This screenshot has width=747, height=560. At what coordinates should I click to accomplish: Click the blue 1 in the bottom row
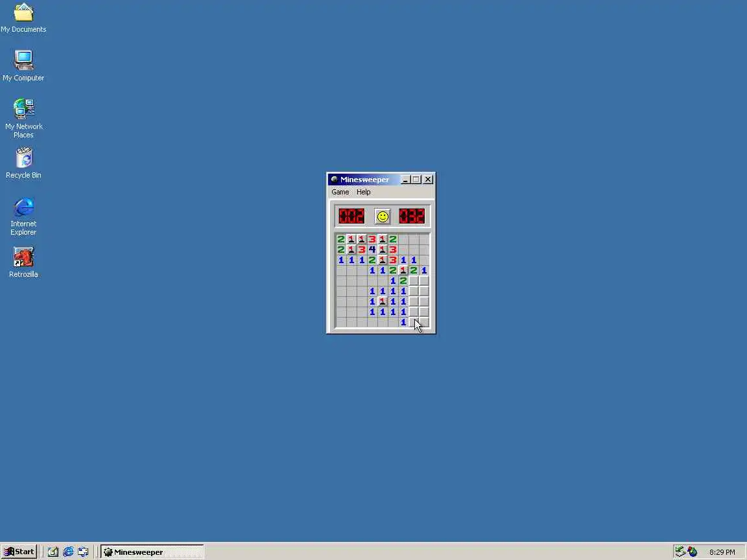coord(403,322)
